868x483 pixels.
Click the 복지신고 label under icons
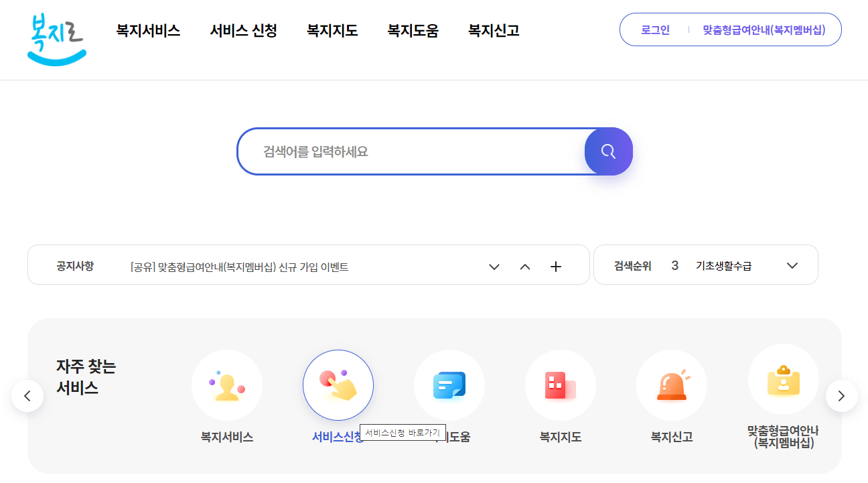672,437
